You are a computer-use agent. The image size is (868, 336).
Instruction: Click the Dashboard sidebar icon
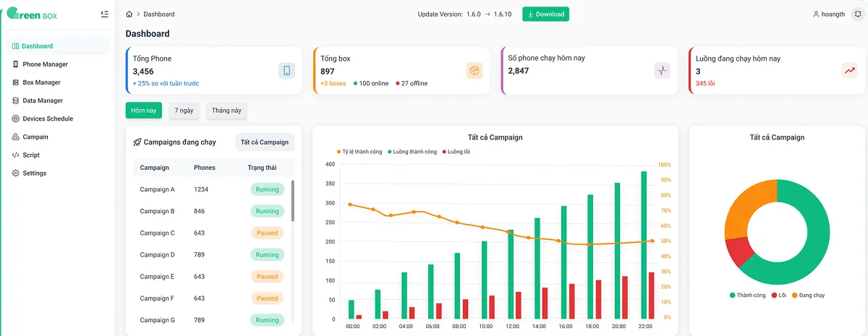[x=16, y=46]
